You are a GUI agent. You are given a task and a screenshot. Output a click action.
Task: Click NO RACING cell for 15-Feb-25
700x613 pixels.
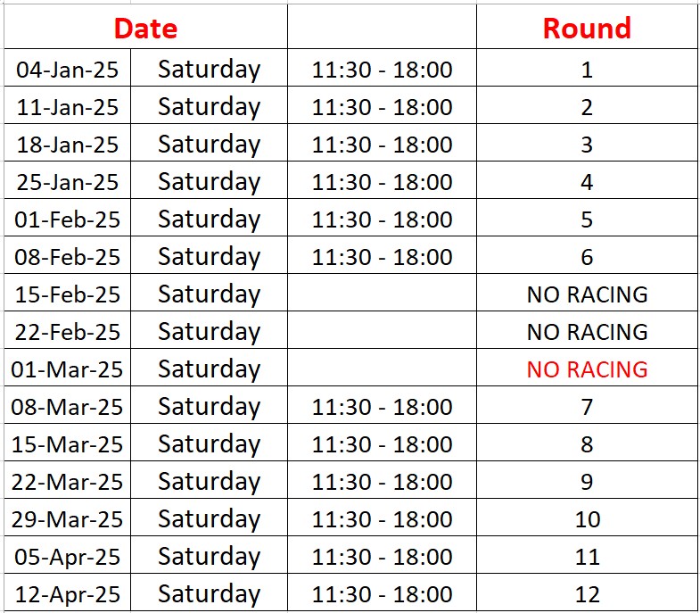(x=587, y=293)
